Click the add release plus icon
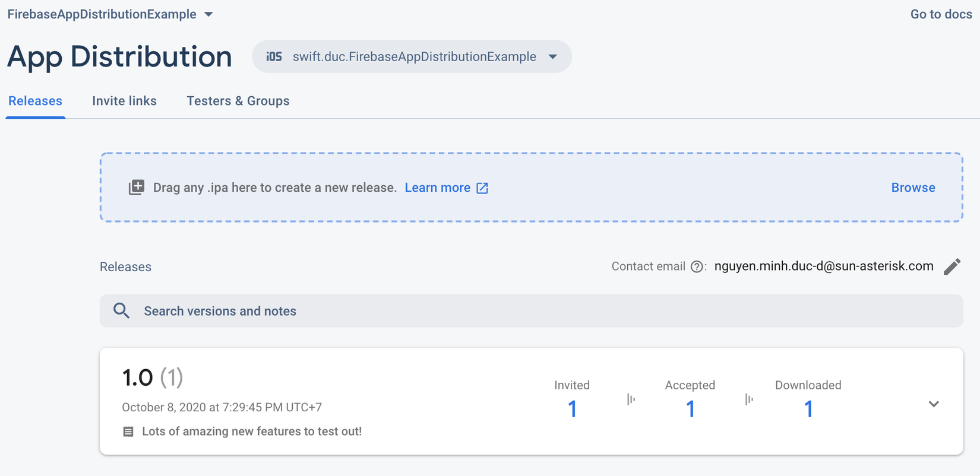Image resolution: width=980 pixels, height=476 pixels. pyautogui.click(x=137, y=188)
